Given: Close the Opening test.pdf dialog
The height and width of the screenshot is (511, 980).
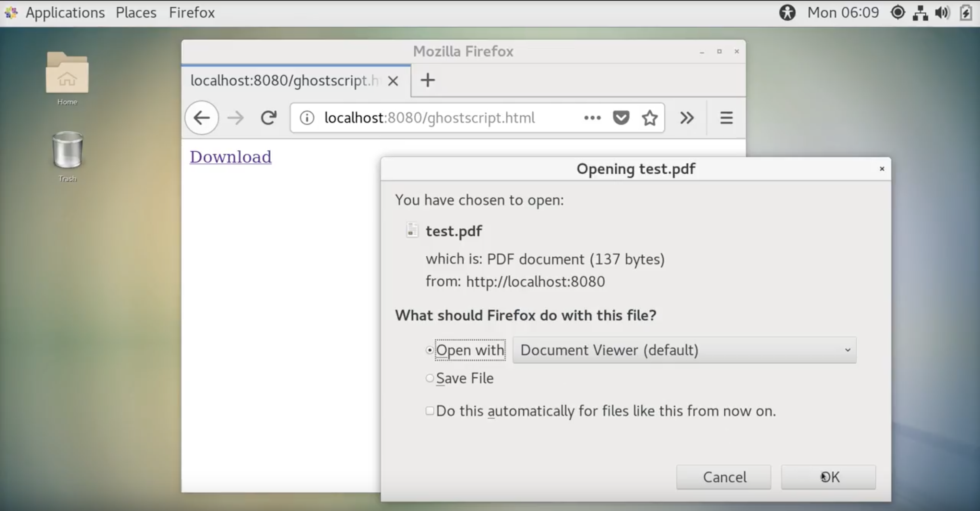Looking at the screenshot, I should click(x=882, y=169).
